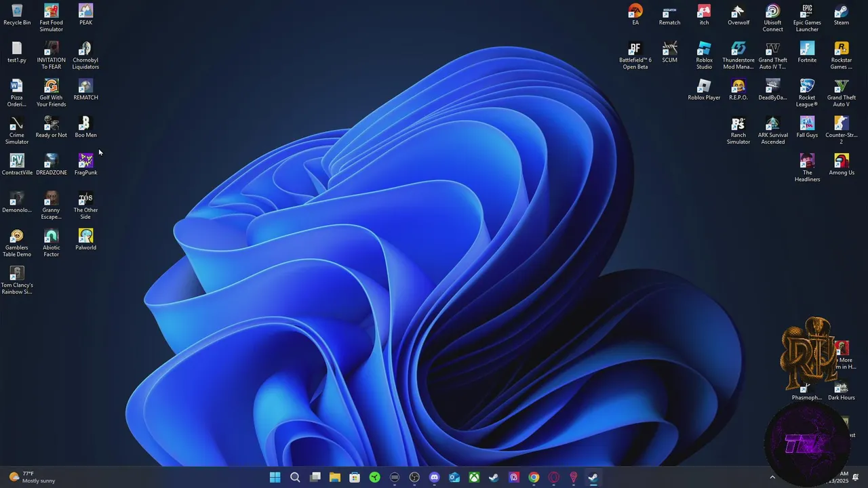Select the Boo Men shortcut
The image size is (868, 488).
click(x=85, y=127)
